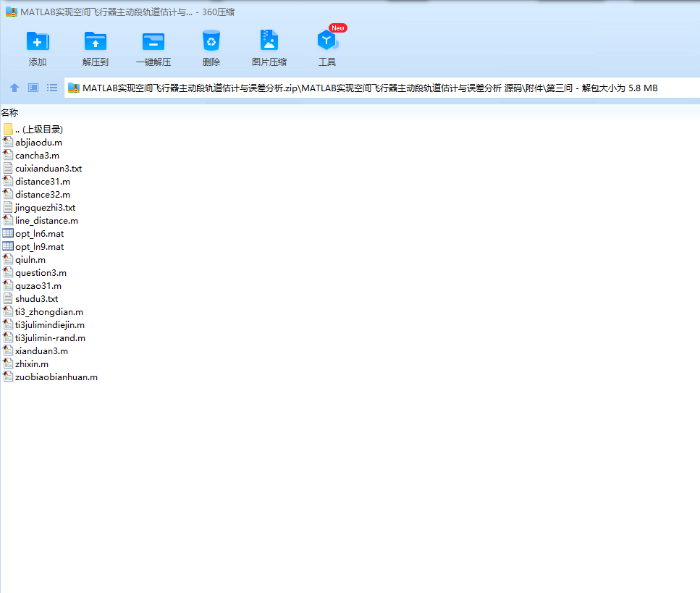This screenshot has height=593, width=700.
Task: Click the table icon beside opt_ln9.mat
Action: pos(8,246)
